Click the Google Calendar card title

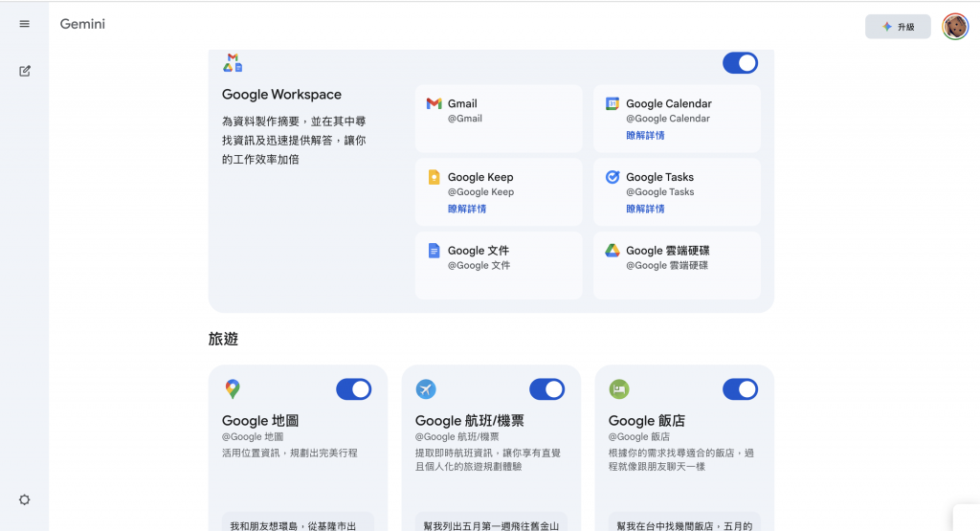point(669,103)
